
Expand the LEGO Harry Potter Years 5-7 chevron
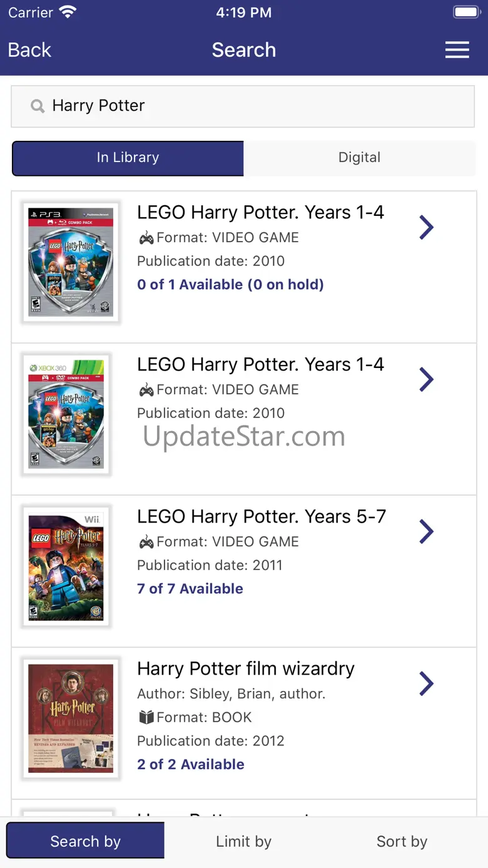coord(426,531)
